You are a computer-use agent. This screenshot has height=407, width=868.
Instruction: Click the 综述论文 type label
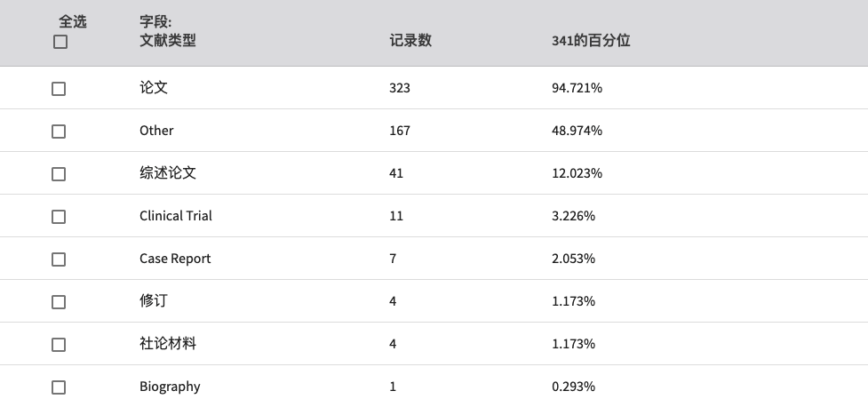point(168,172)
